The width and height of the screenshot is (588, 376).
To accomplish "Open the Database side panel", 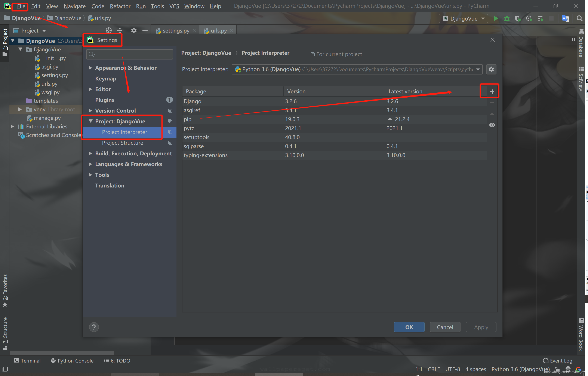I will pyautogui.click(x=581, y=43).
